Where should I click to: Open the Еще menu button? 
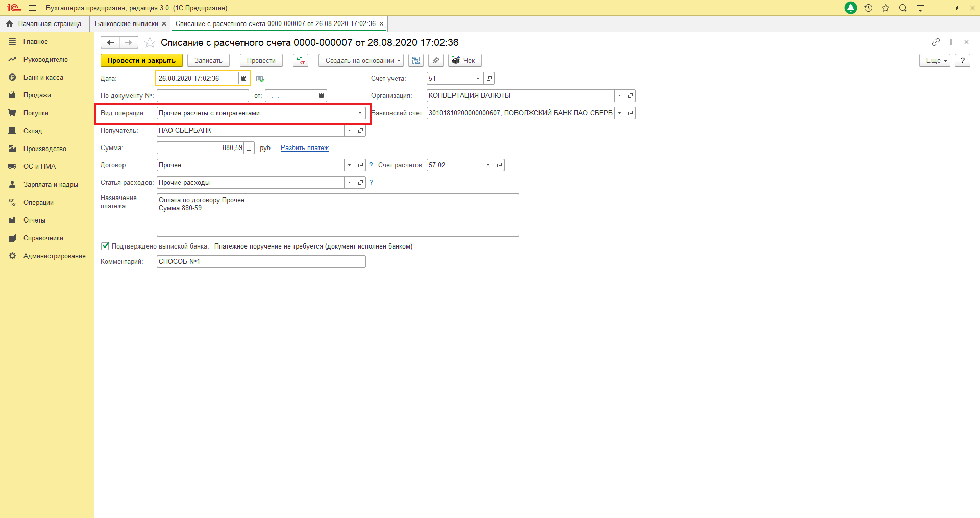pyautogui.click(x=935, y=60)
